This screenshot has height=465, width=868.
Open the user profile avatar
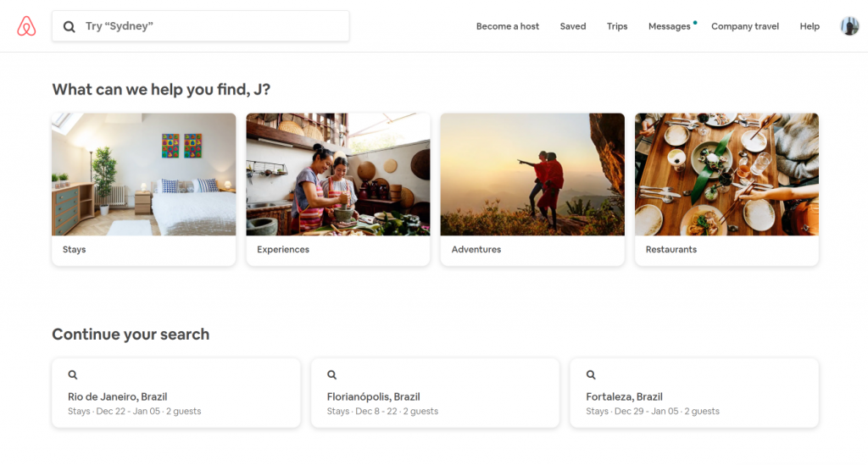(849, 26)
